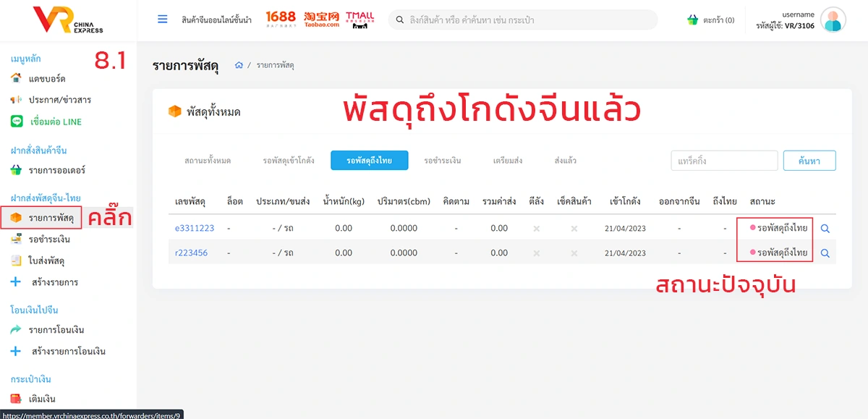Click magnifier icon for parcel e3311223

click(825, 229)
